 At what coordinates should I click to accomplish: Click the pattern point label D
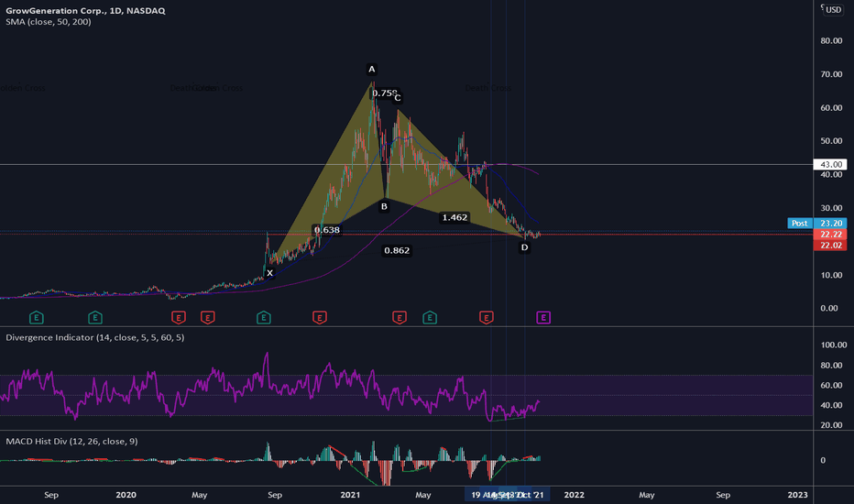[524, 247]
